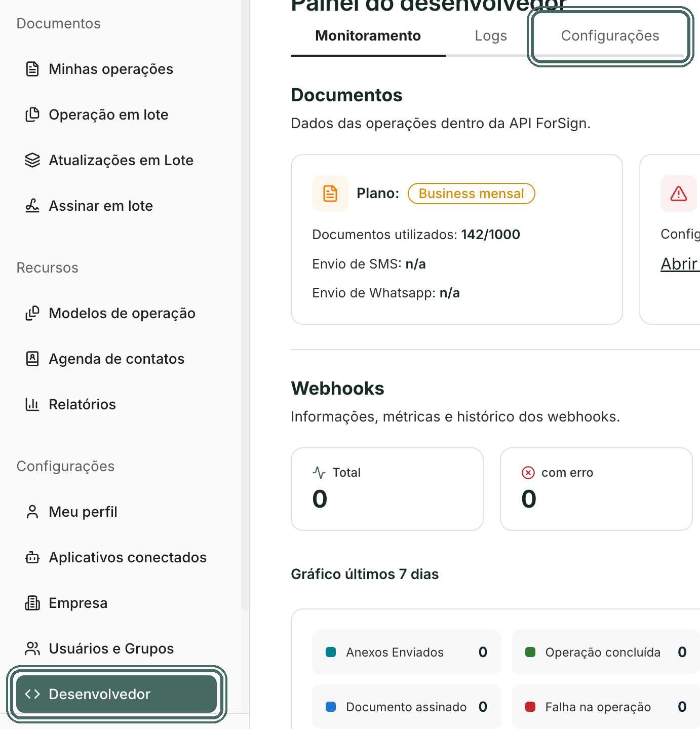Viewport: 700px width, 729px height.
Task: Open the Configurações tab
Action: coord(610,36)
